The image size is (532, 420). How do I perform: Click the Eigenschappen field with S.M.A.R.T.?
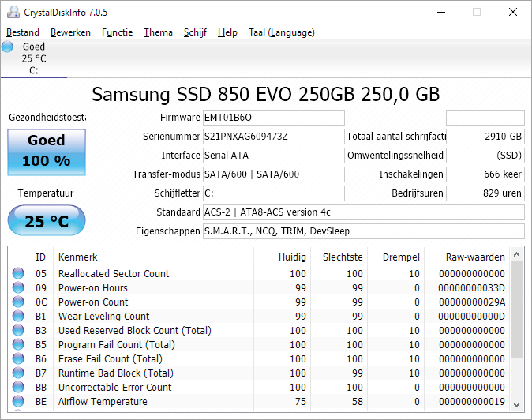click(364, 231)
